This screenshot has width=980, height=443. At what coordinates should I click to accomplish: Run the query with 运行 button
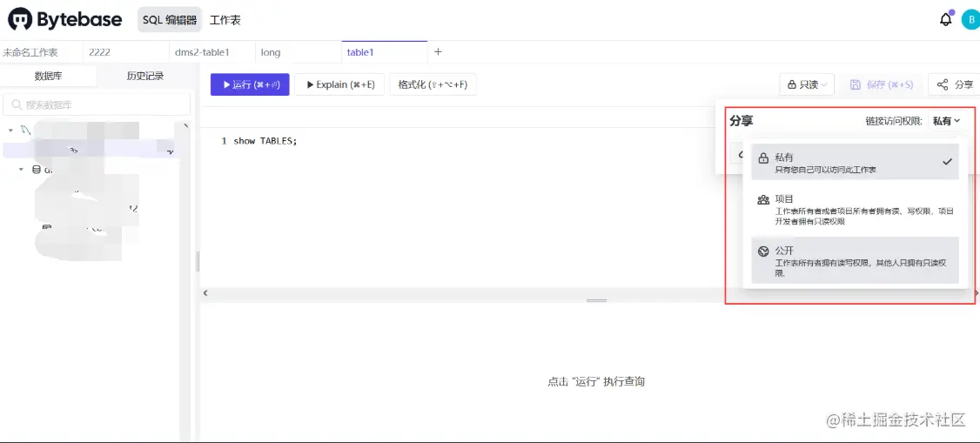(x=250, y=84)
